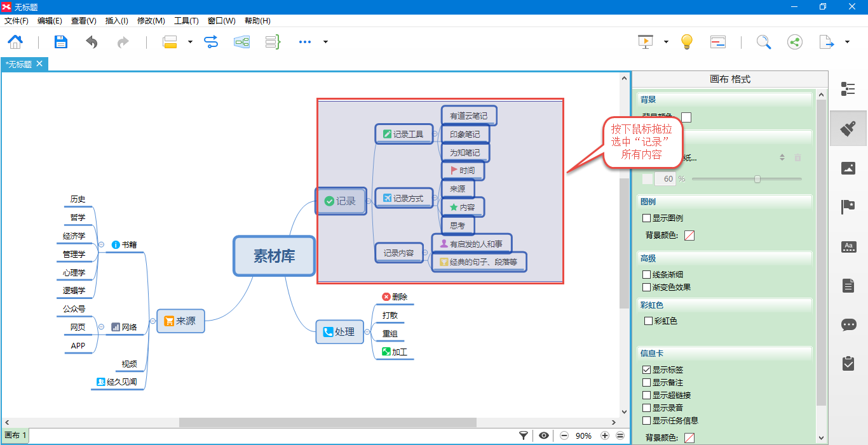Toggle the 线条渐细 checkbox
The width and height of the screenshot is (868, 445).
647,275
